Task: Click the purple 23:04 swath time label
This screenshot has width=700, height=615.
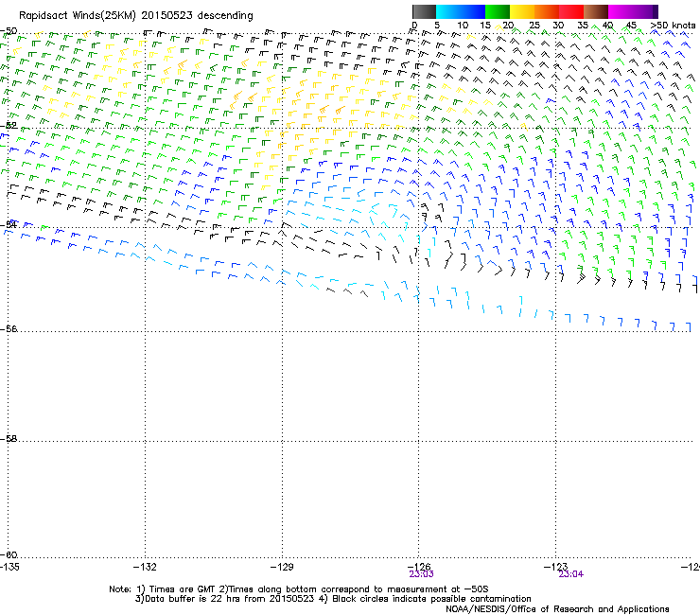Action: 571,574
